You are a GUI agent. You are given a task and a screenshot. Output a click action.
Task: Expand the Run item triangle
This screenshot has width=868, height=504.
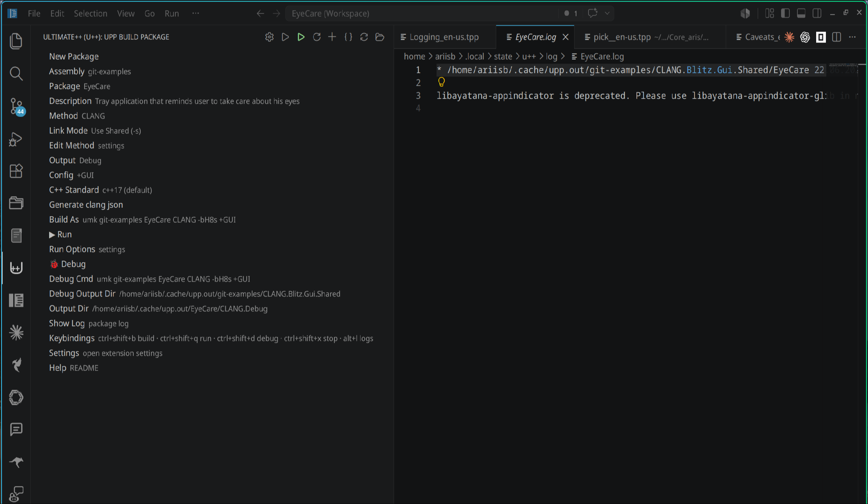[x=52, y=235]
